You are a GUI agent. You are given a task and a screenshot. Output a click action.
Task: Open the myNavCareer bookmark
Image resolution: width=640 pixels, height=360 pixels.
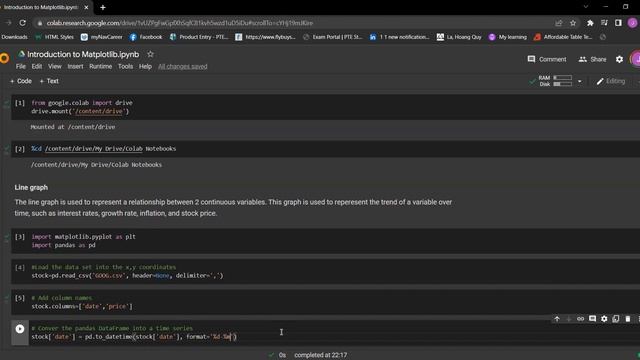(102, 37)
